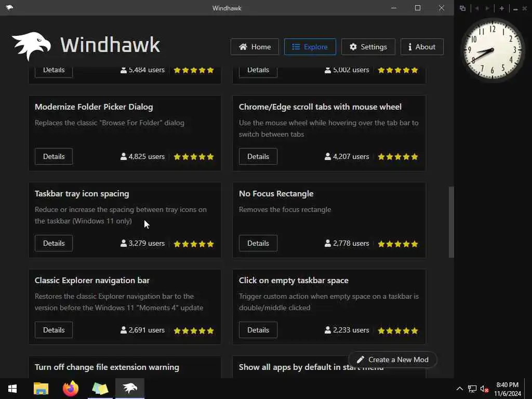This screenshot has height=399, width=532.
Task: Click the user icon next to 2,691 users
Action: pyautogui.click(x=124, y=330)
